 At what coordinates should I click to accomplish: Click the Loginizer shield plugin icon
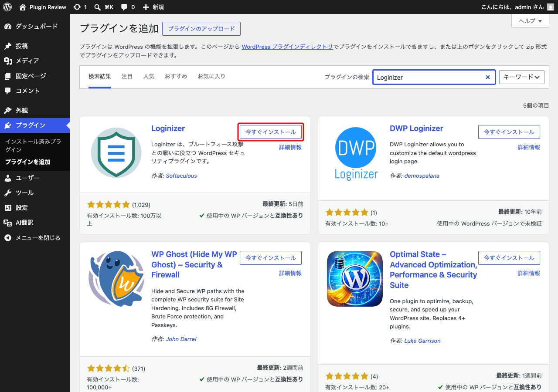tap(116, 152)
